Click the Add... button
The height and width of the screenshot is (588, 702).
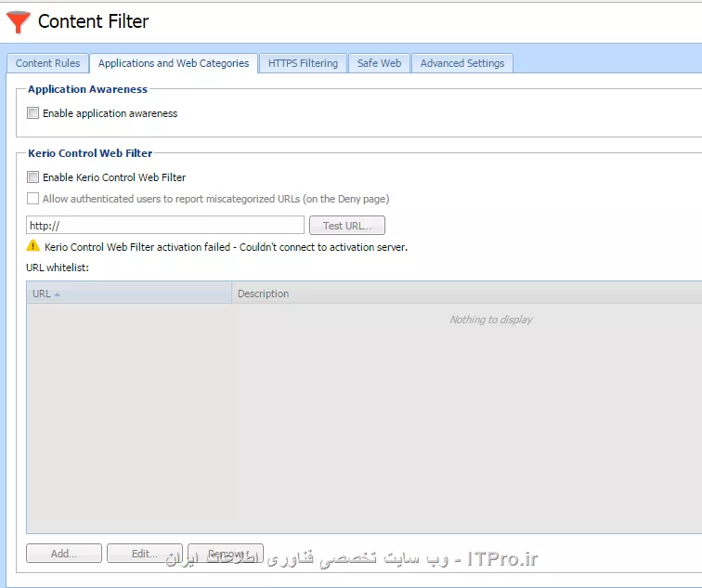tap(64, 553)
